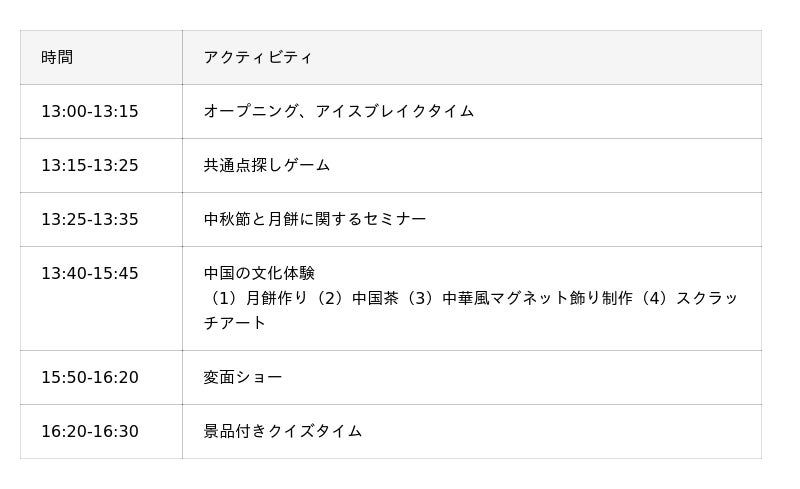Select the 13:15-13:25 time cell
This screenshot has width=800, height=489.
(x=90, y=165)
